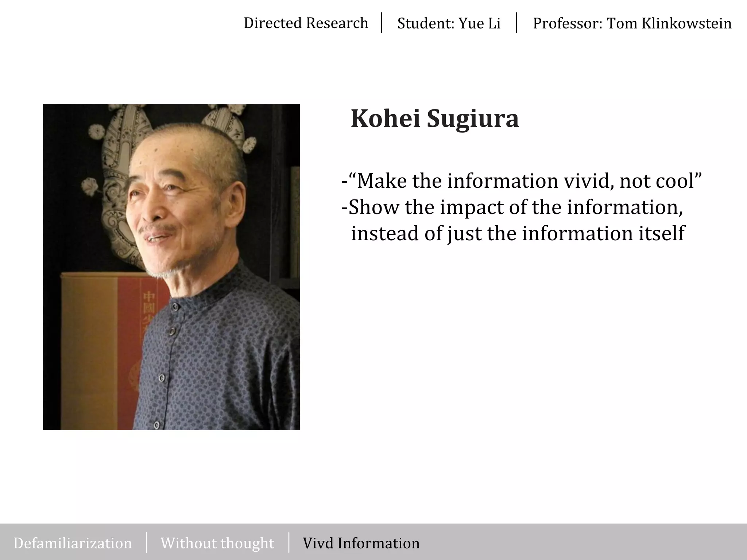Open the 'Without thought' footer section

(x=217, y=543)
